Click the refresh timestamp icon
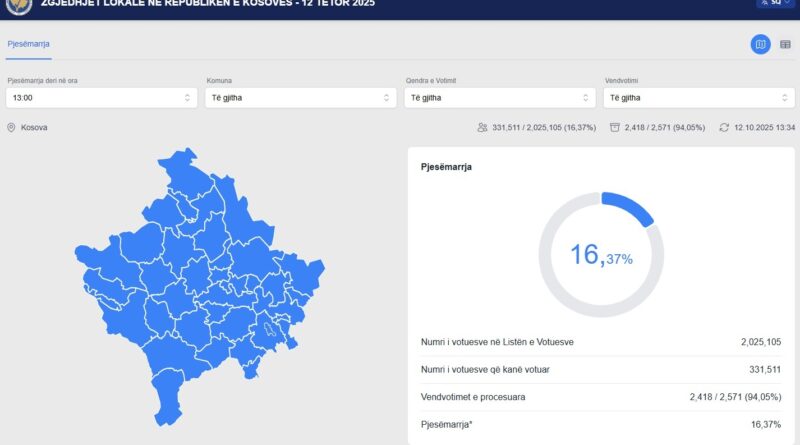 click(x=724, y=128)
